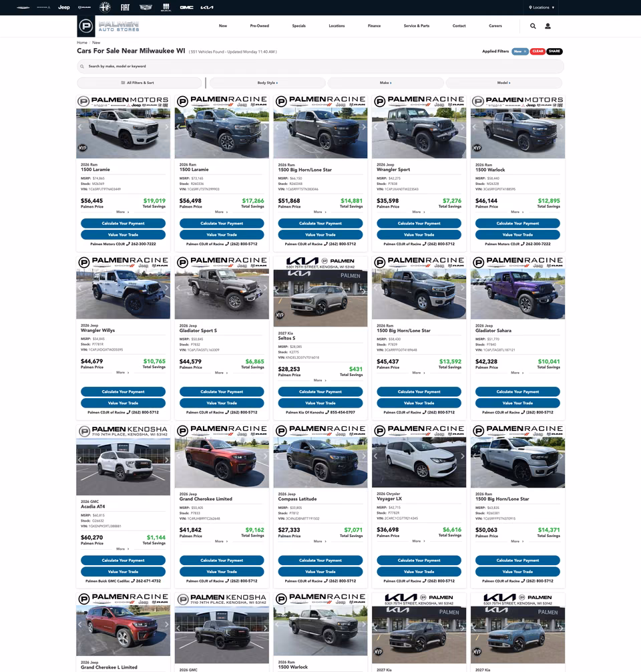Click MVP badge on 1500 Warlock photo
Viewport: 641px width, 672px height.
pos(477,148)
